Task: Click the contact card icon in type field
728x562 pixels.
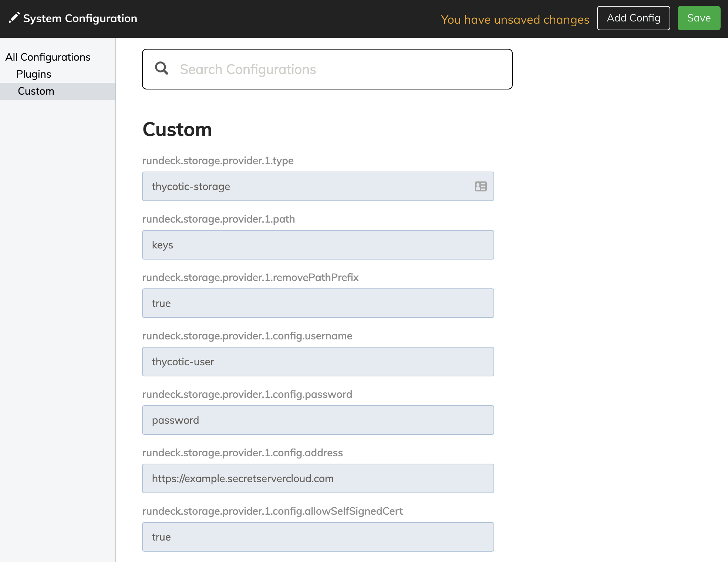Action: (x=481, y=186)
